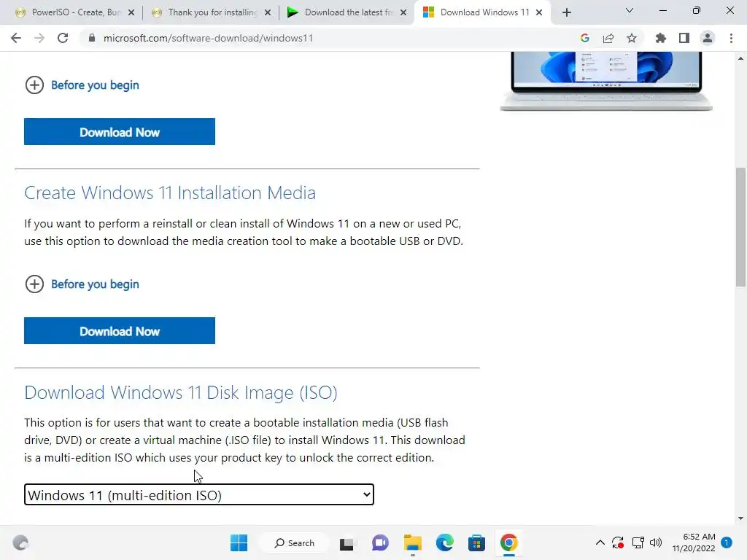Open the tab search chevron
This screenshot has height=560, width=747.
[630, 10]
